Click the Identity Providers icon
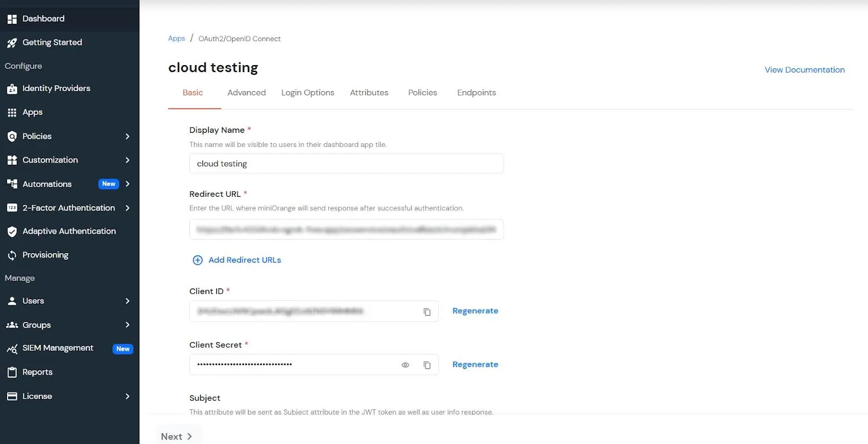The width and height of the screenshot is (868, 444). point(12,89)
